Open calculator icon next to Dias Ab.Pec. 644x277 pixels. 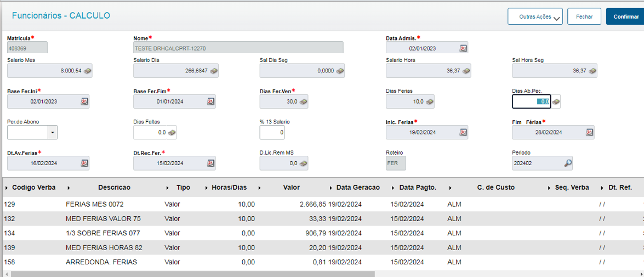556,101
